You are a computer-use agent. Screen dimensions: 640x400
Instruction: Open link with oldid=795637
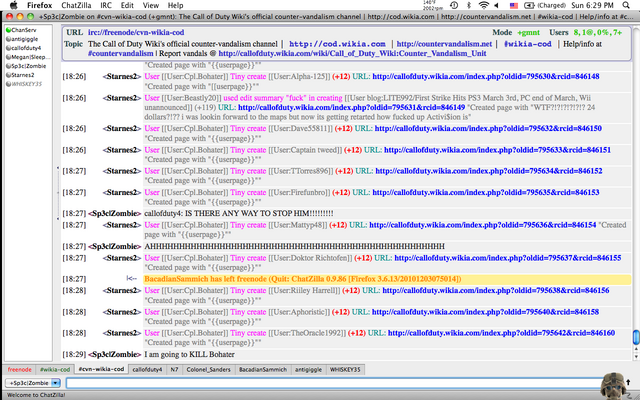pyautogui.click(x=508, y=258)
